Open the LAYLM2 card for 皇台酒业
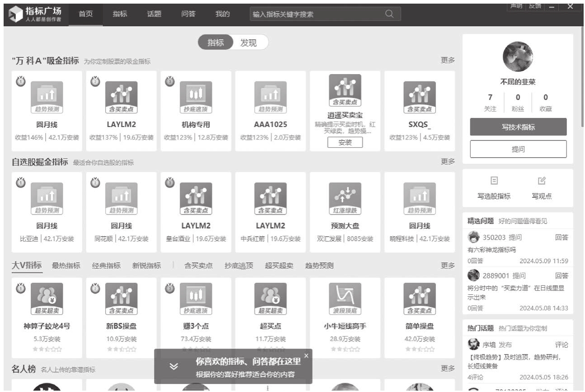The height and width of the screenshot is (392, 585). pos(196,212)
